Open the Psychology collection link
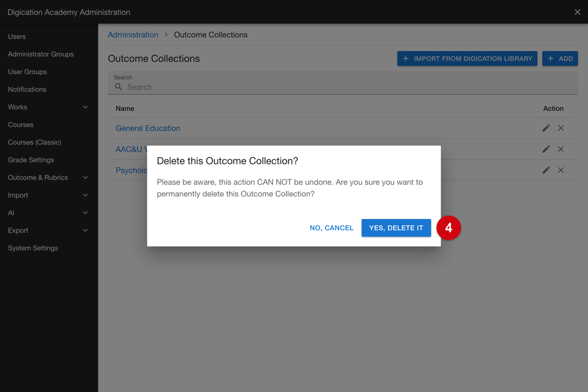This screenshot has height=392, width=588. tap(131, 170)
